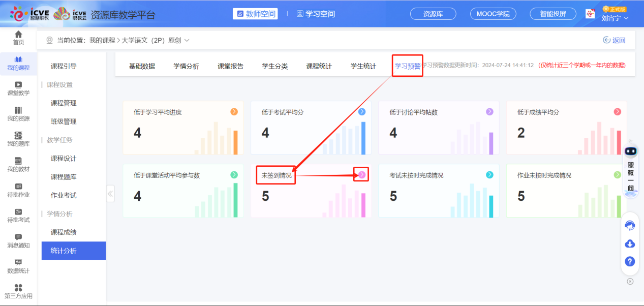The width and height of the screenshot is (644, 306).
Task: Open the help question mark icon
Action: pos(629,261)
